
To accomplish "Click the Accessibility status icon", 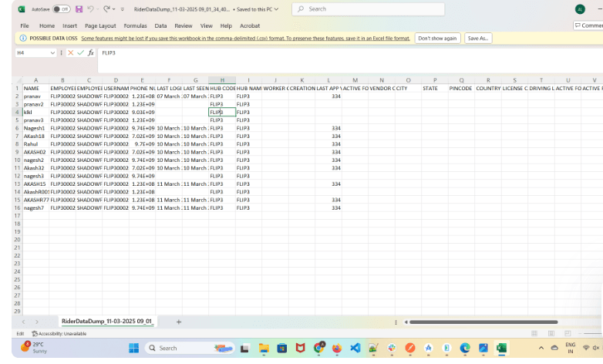I will 35,334.
